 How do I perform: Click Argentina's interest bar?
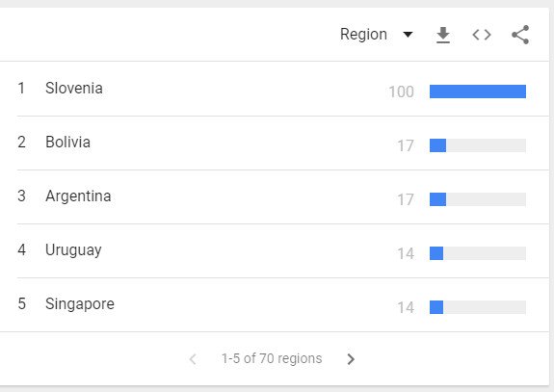pyautogui.click(x=478, y=199)
